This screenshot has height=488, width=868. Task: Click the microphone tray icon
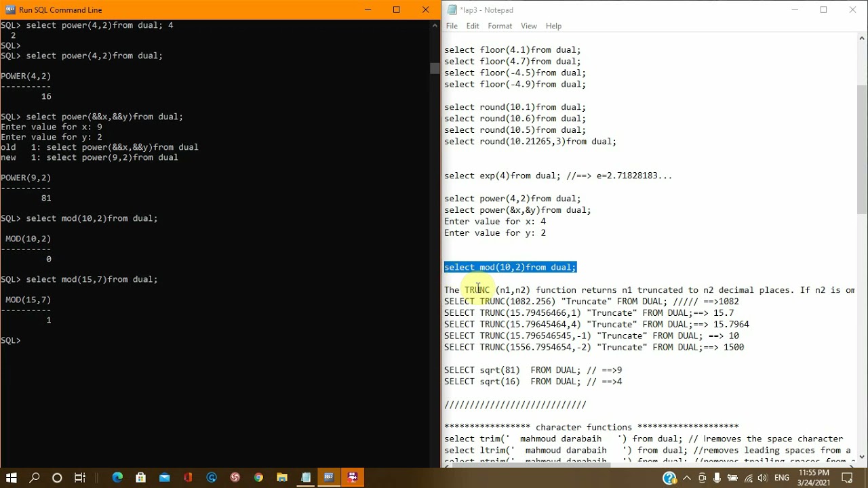click(717, 479)
